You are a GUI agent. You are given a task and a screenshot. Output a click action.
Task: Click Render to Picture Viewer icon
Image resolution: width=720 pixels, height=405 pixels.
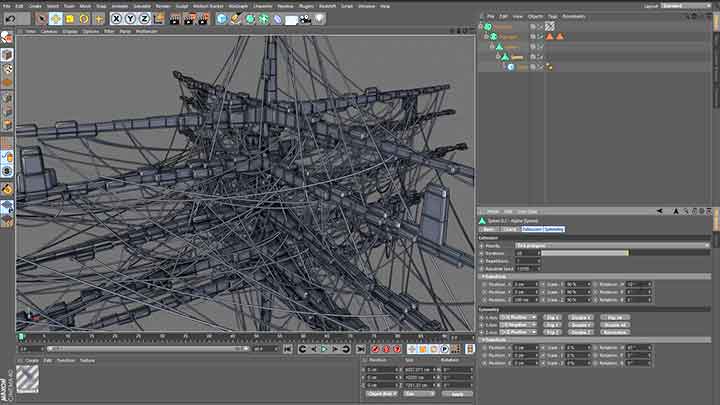click(189, 19)
